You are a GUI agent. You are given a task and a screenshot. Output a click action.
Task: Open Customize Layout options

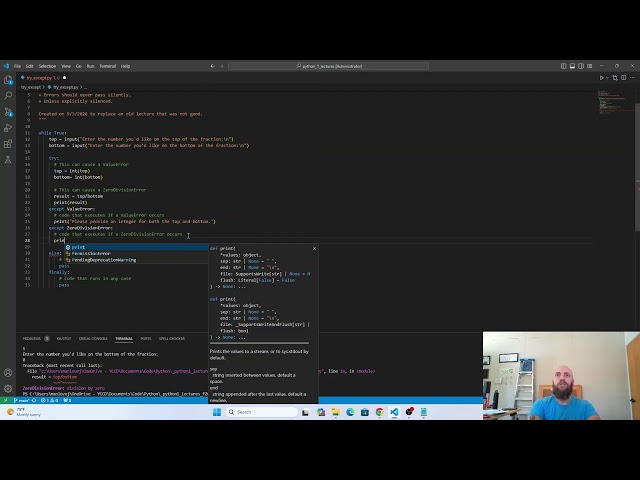click(x=589, y=66)
